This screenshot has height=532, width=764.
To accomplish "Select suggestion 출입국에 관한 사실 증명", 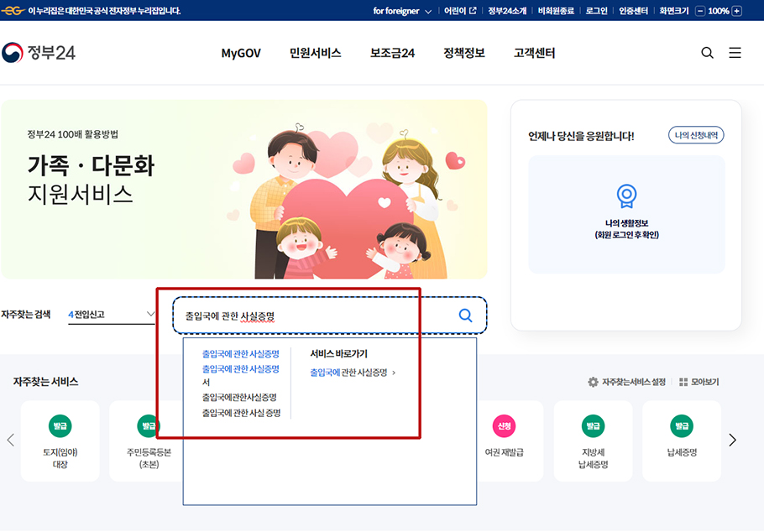I will [x=242, y=413].
